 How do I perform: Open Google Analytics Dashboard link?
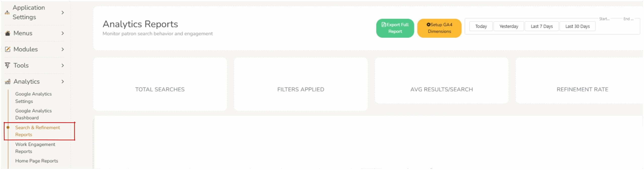(33, 114)
